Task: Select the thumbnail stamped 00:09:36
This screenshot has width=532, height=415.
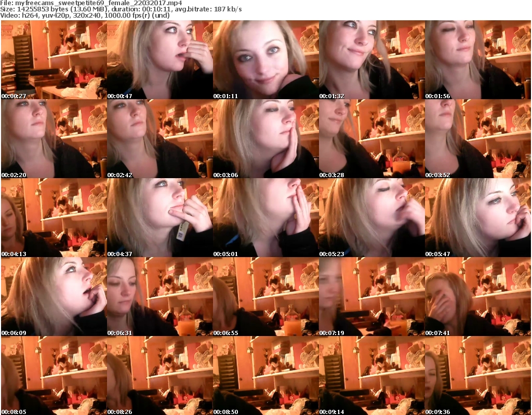Action: pyautogui.click(x=478, y=376)
